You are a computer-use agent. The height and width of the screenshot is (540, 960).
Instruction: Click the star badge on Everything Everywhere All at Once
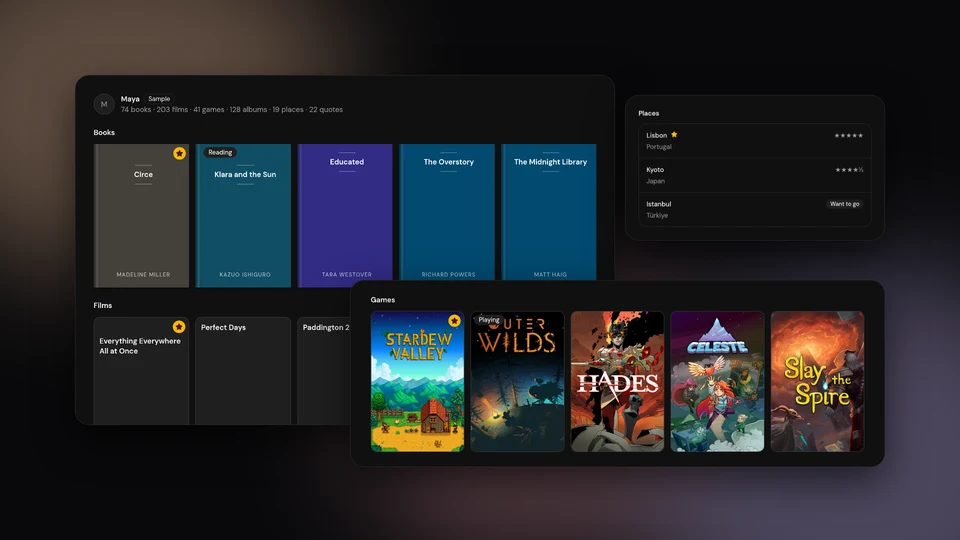179,327
